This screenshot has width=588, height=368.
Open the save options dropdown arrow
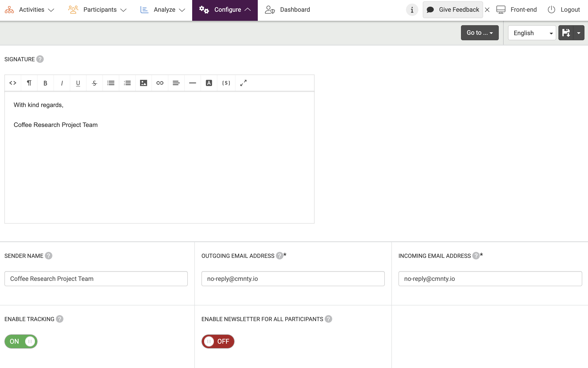(x=579, y=33)
